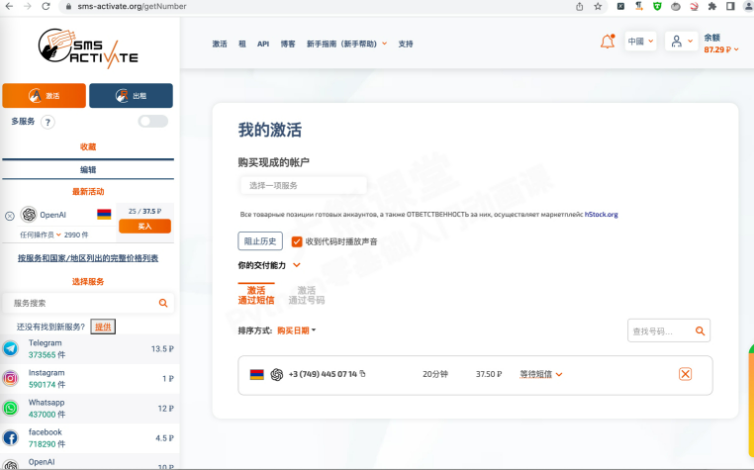Copy the phone number with copy icon
The width and height of the screenshot is (754, 470).
click(363, 374)
